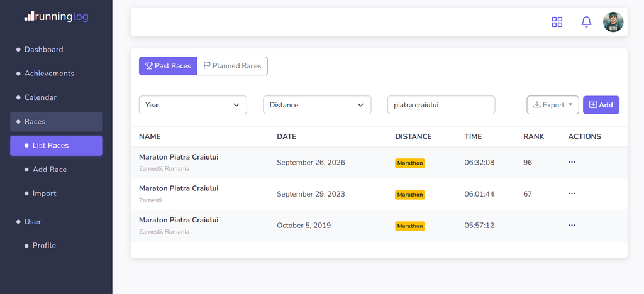Open actions menu for September 26, 2026 race
The height and width of the screenshot is (294, 644).
coord(572,162)
